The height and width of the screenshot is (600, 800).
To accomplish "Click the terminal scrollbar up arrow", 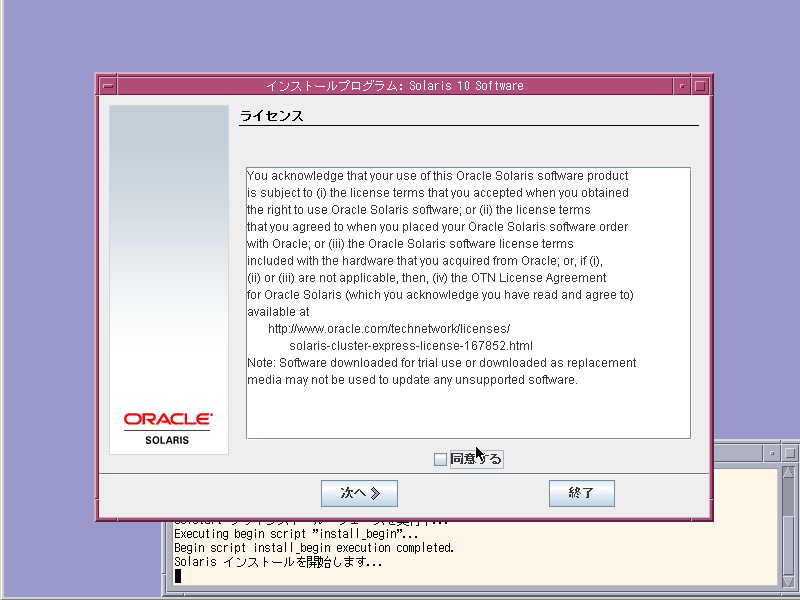I will tap(788, 472).
